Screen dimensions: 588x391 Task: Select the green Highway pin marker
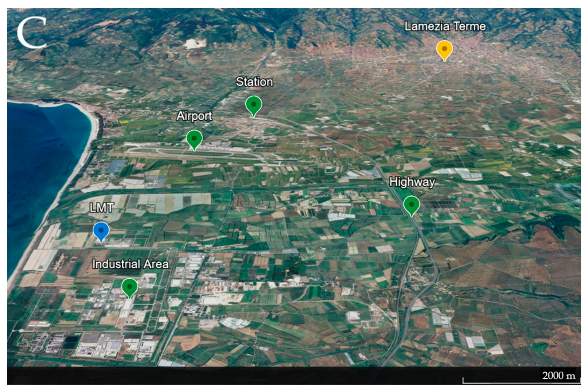411,204
